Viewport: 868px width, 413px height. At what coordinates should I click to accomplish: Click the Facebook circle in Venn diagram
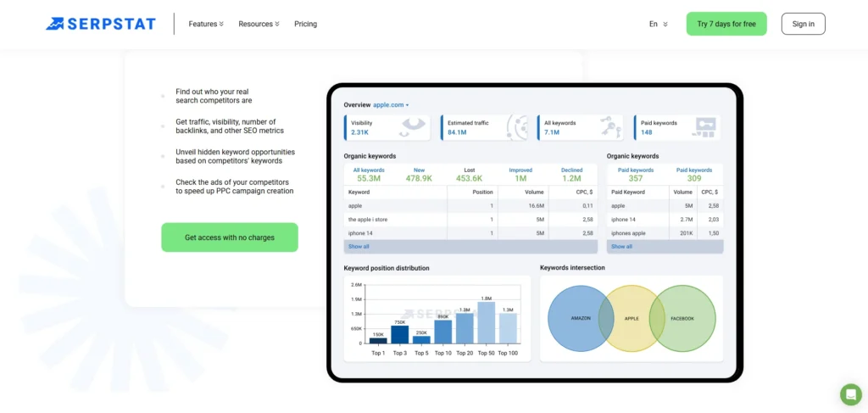pyautogui.click(x=682, y=318)
